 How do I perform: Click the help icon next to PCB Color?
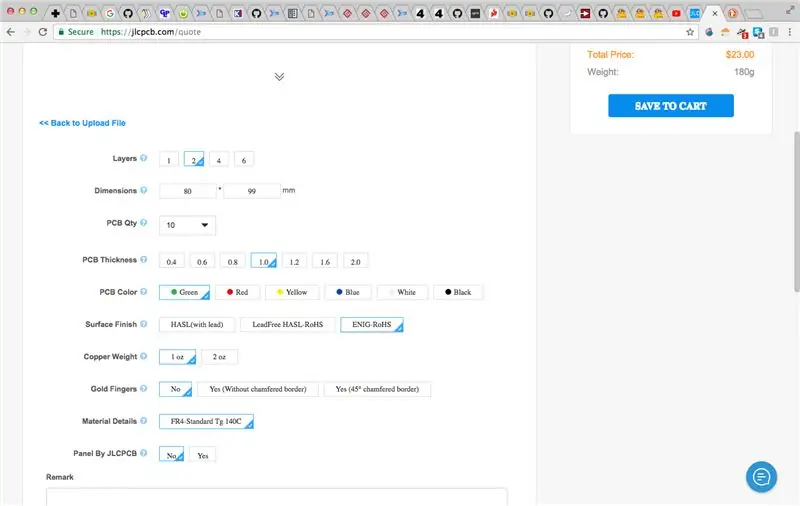144,292
